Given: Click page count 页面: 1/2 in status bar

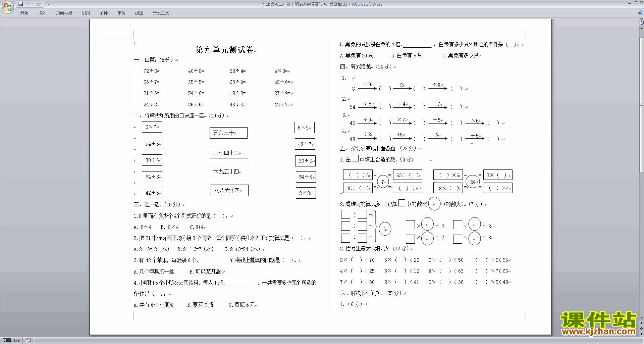Looking at the screenshot, I should [11, 340].
